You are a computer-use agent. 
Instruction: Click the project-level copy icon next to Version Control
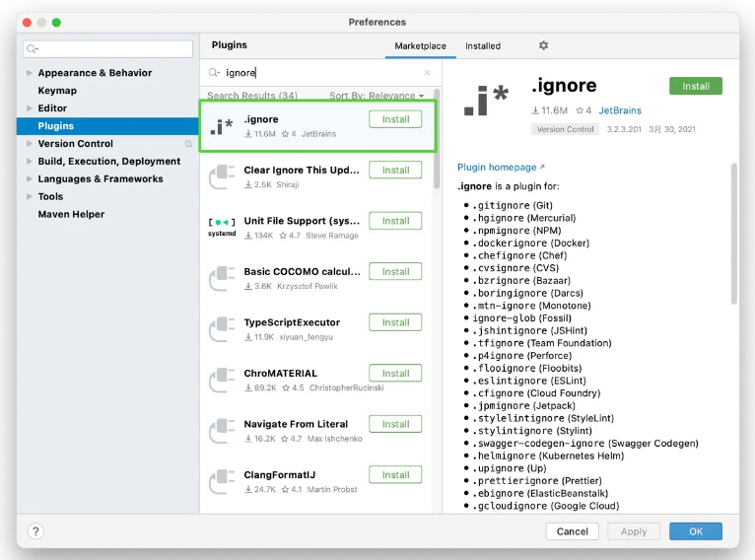(188, 144)
